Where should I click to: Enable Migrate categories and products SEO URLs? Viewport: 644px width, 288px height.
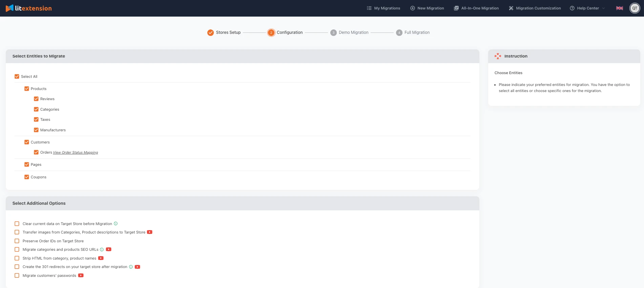coord(17,249)
